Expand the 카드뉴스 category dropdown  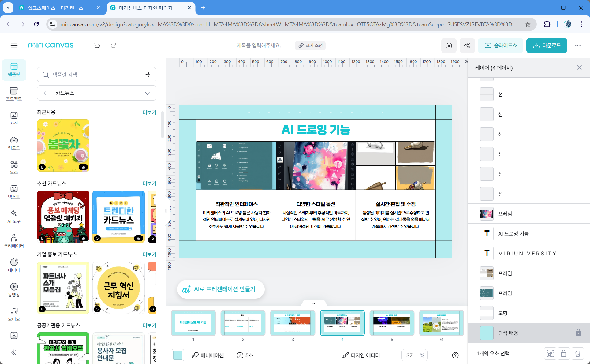pos(147,93)
